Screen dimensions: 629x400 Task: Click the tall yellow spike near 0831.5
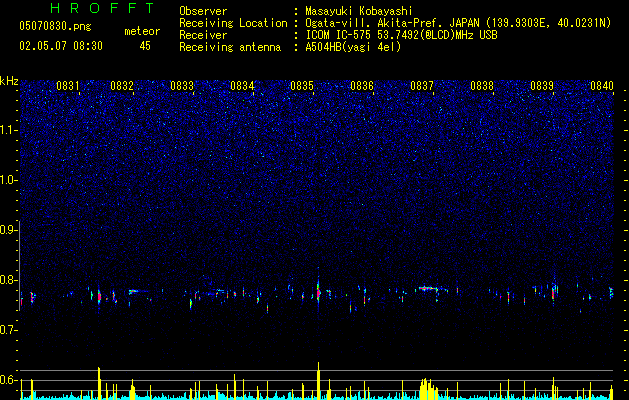point(99,383)
